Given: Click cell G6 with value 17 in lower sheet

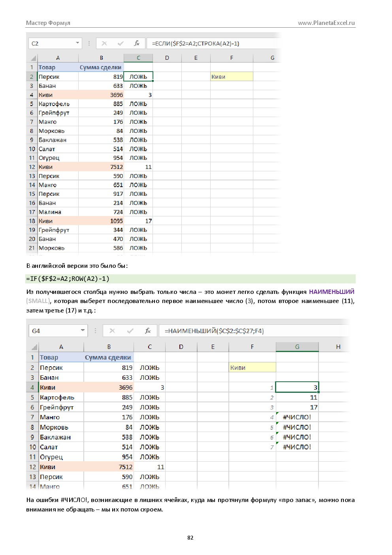Looking at the screenshot, I should [297, 407].
